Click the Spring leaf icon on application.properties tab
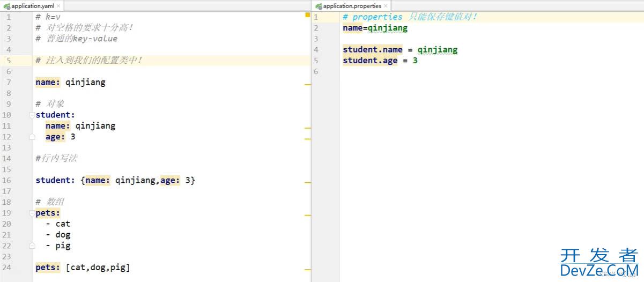The height and width of the screenshot is (282, 644). point(319,6)
